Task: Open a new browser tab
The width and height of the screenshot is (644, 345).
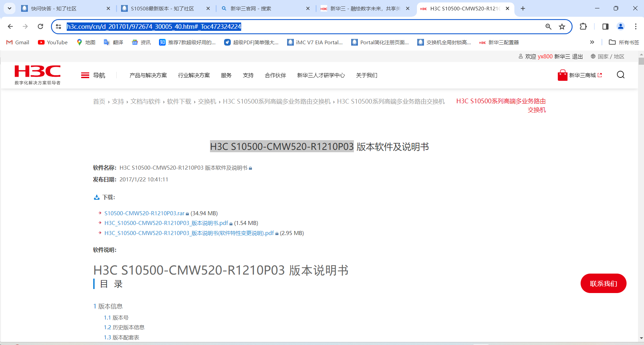Action: pos(523,8)
